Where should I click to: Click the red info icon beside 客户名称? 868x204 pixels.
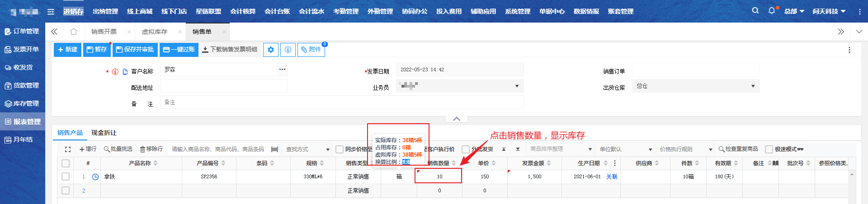(x=115, y=71)
